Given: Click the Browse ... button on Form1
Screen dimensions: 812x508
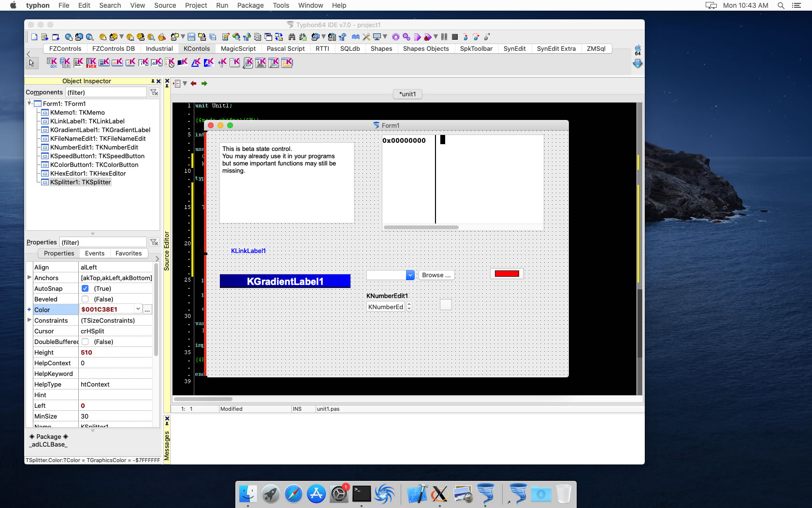Looking at the screenshot, I should (436, 275).
